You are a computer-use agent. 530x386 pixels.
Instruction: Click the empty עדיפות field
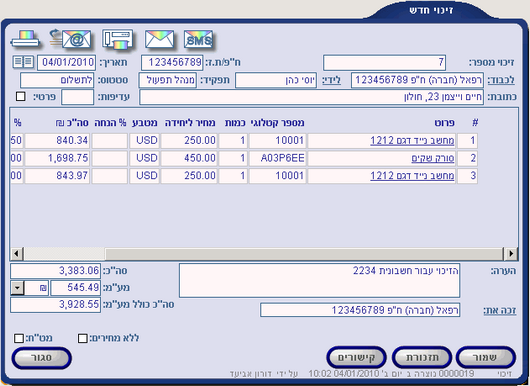[x=77, y=97]
